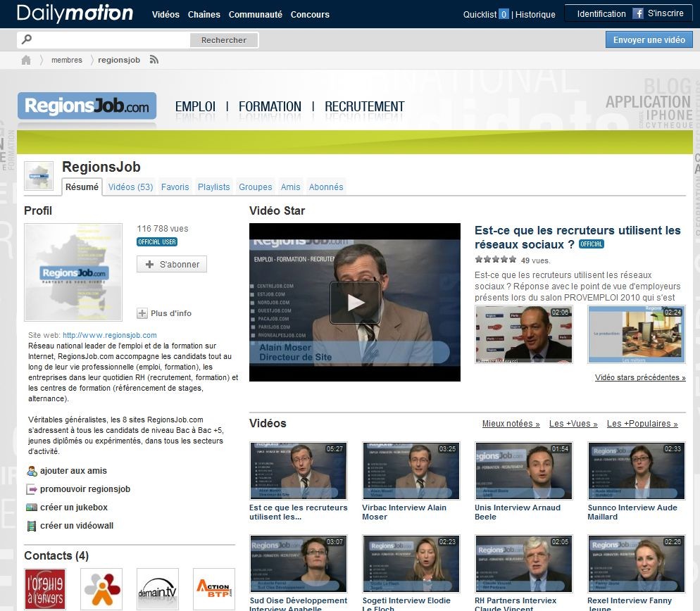Open the Sud Oise Développement video thumbnail

[298, 564]
